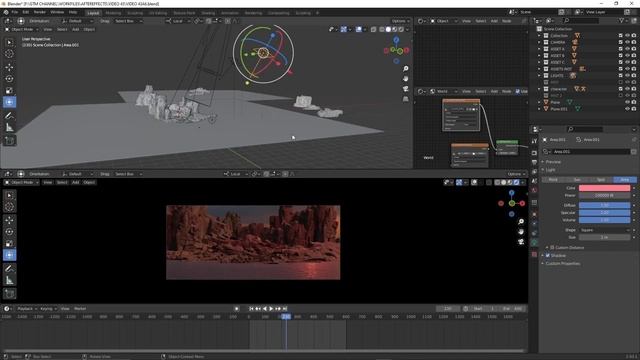Click the outliner filter funnel icon
640x360 pixels.
622,20
